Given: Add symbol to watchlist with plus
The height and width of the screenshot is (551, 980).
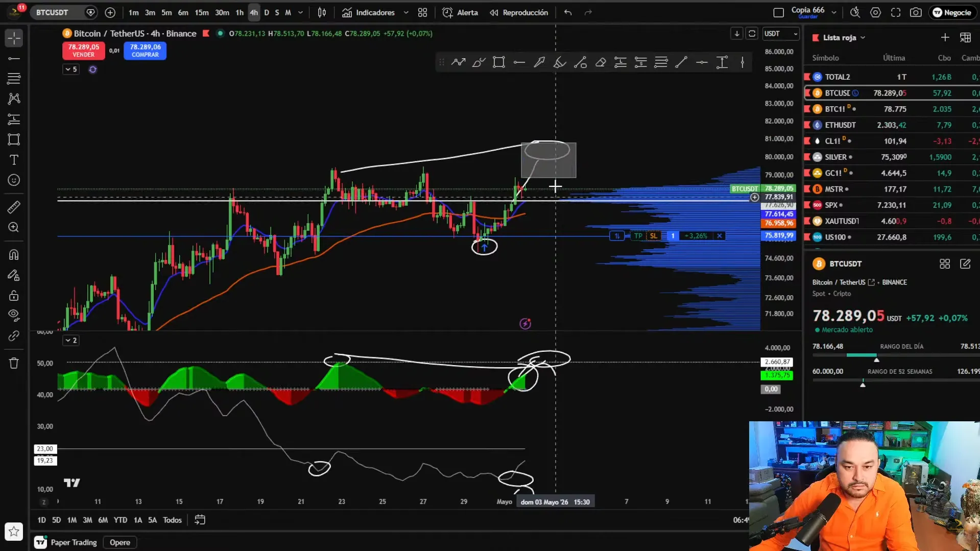Looking at the screenshot, I should [x=945, y=38].
